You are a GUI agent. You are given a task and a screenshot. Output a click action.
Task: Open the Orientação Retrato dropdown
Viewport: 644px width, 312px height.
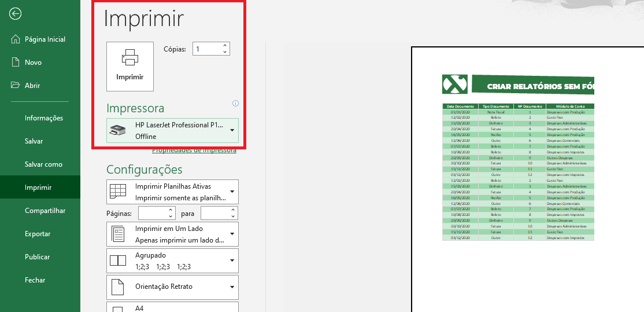(x=232, y=287)
